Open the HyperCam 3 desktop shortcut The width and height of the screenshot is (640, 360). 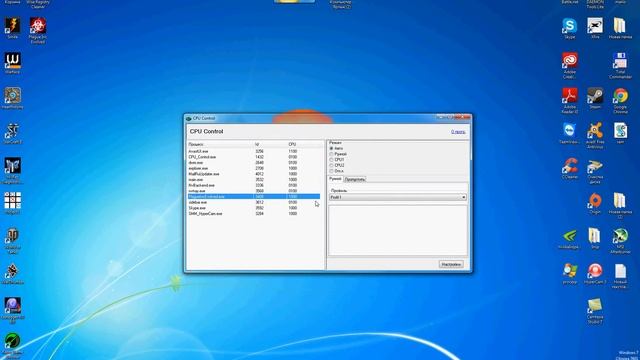coord(595,273)
